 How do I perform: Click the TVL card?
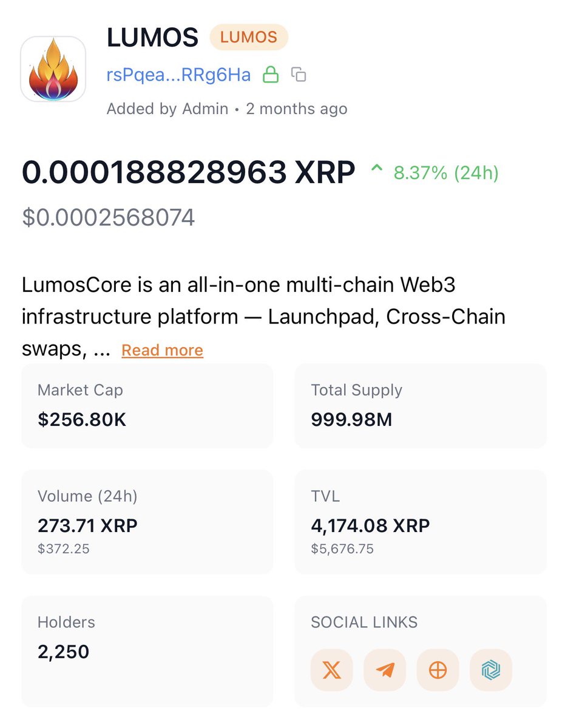[421, 522]
